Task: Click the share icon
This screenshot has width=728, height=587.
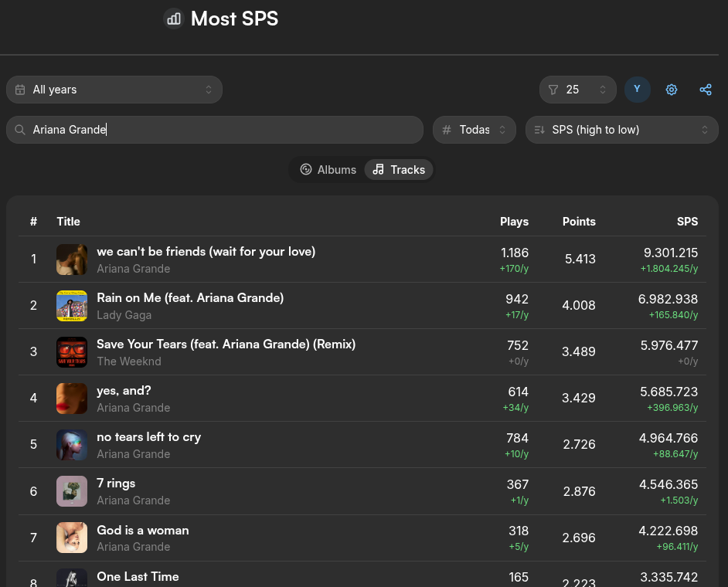Action: [706, 90]
